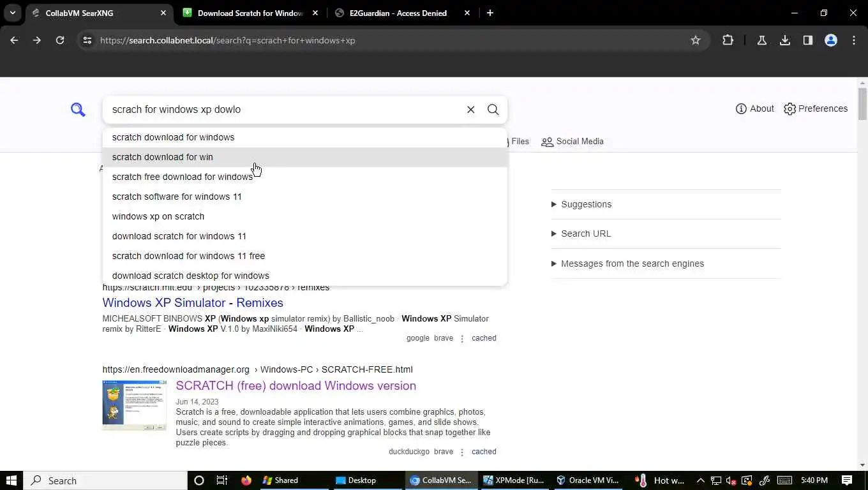Open the profile avatar menu
The height and width of the screenshot is (490, 868).
coord(831,40)
